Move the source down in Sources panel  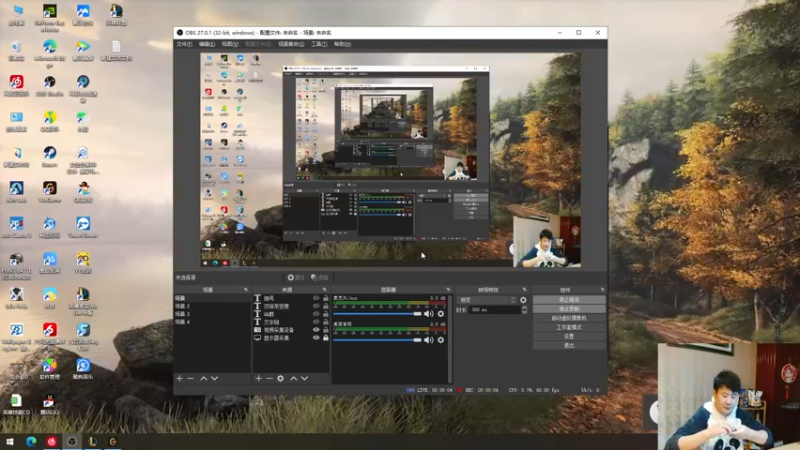(x=305, y=379)
